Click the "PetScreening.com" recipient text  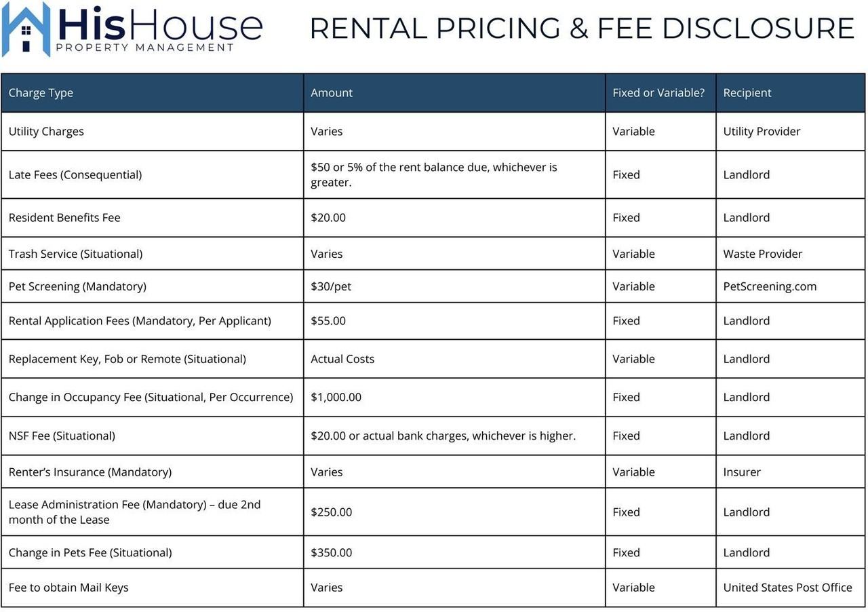pos(770,286)
